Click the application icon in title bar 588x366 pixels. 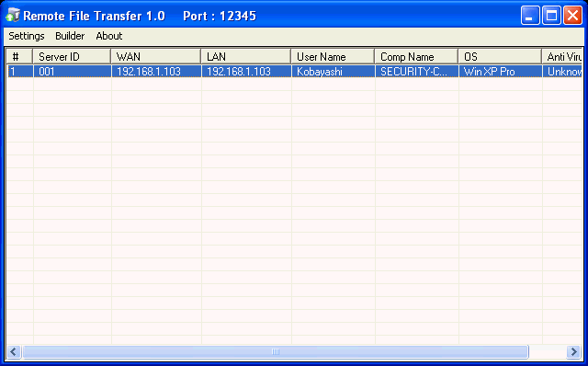13,15
